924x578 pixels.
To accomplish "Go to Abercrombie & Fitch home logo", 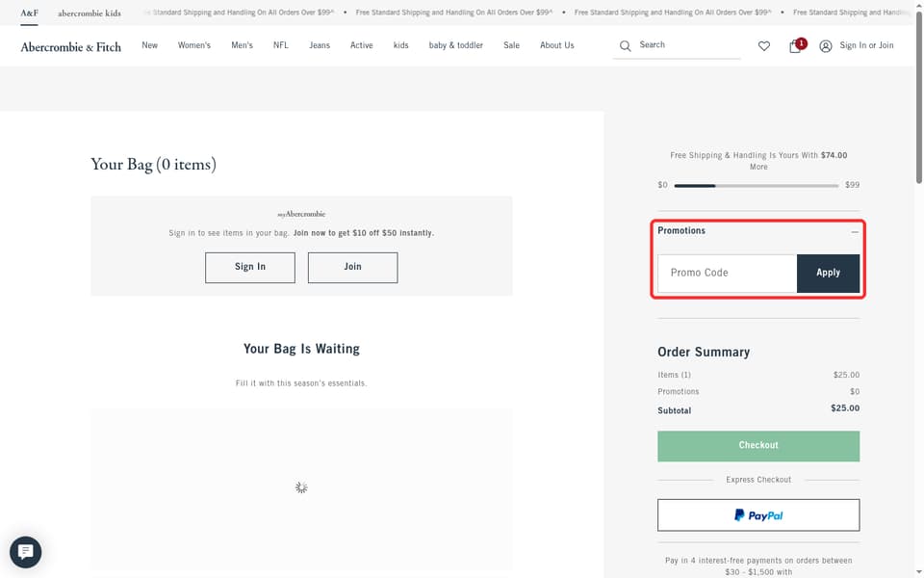I will (70, 46).
